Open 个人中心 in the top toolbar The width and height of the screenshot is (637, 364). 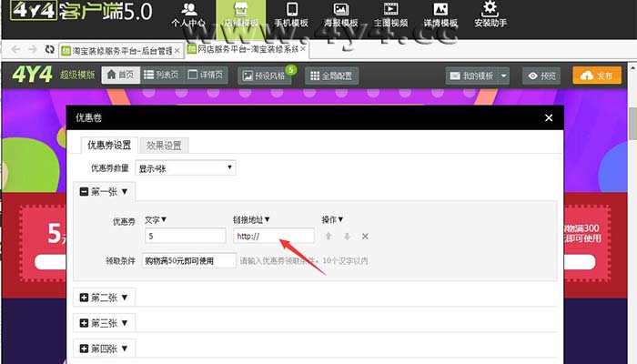(x=188, y=15)
